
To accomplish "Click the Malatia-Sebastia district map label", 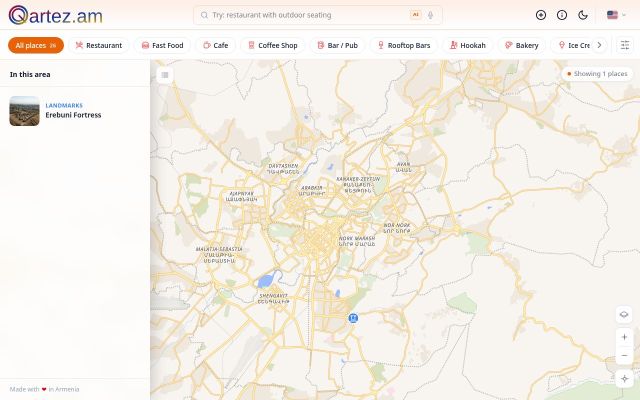I will pyautogui.click(x=219, y=255).
